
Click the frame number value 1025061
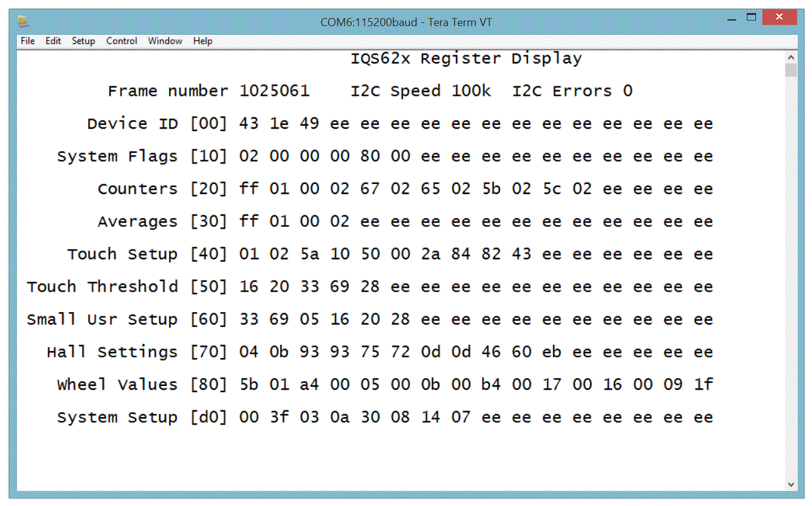pyautogui.click(x=274, y=91)
